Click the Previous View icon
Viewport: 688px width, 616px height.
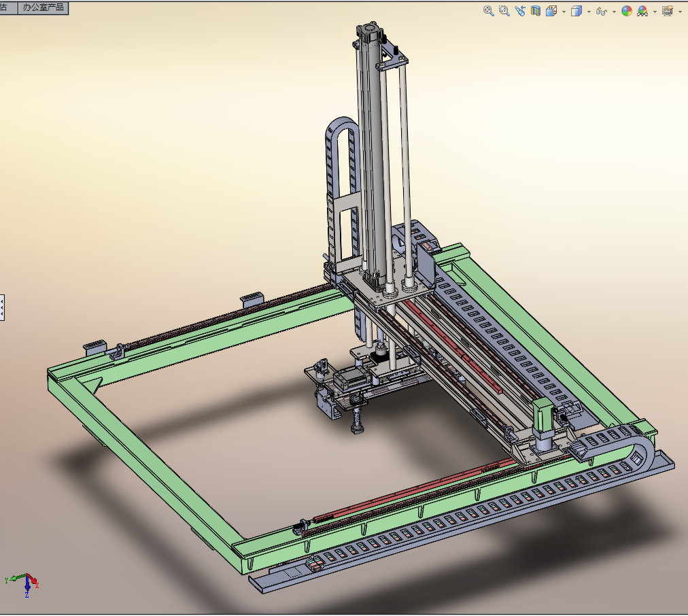[520, 11]
